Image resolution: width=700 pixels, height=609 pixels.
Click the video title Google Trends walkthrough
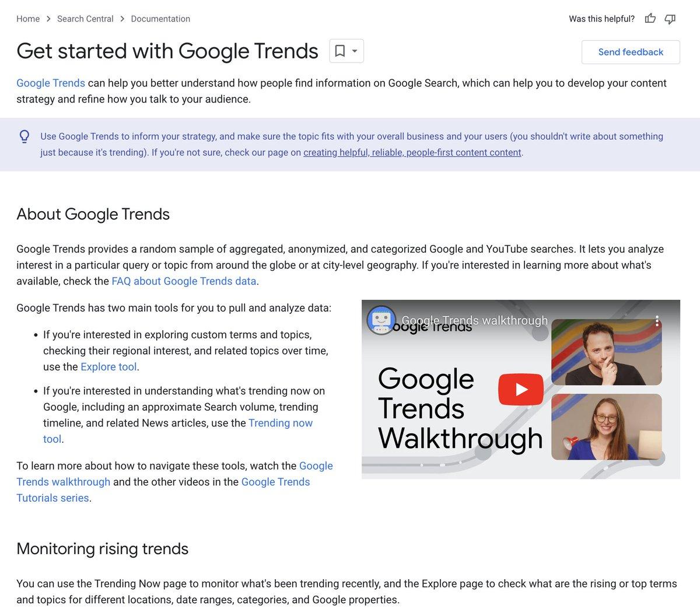click(x=474, y=320)
